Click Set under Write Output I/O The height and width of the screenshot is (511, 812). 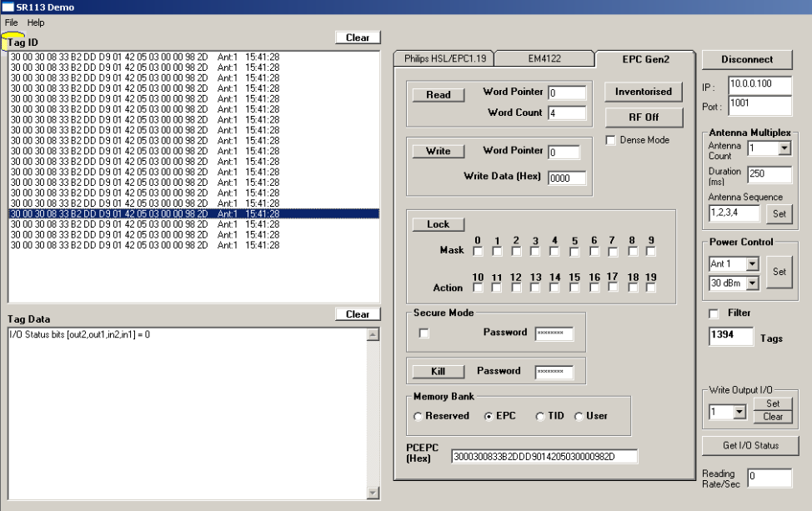coord(773,403)
